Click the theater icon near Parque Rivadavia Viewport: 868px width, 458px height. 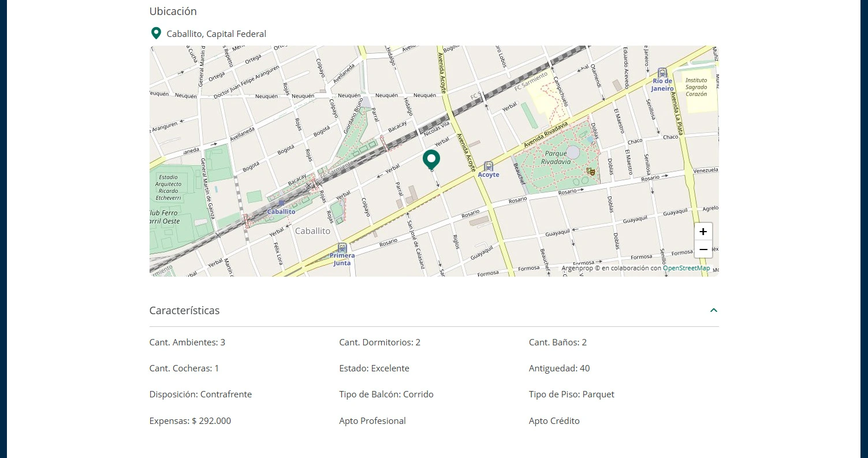591,172
